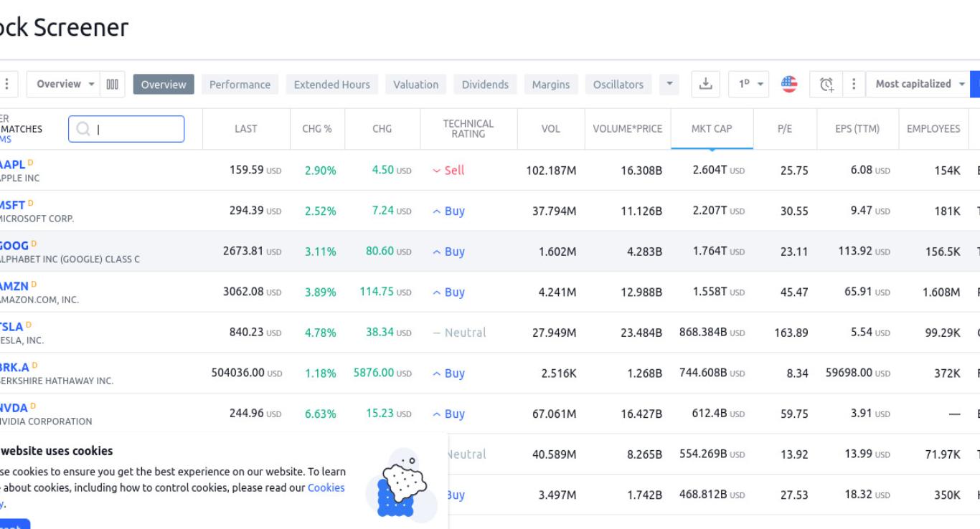
Task: Click MSFT employees value 181K
Action: click(947, 211)
